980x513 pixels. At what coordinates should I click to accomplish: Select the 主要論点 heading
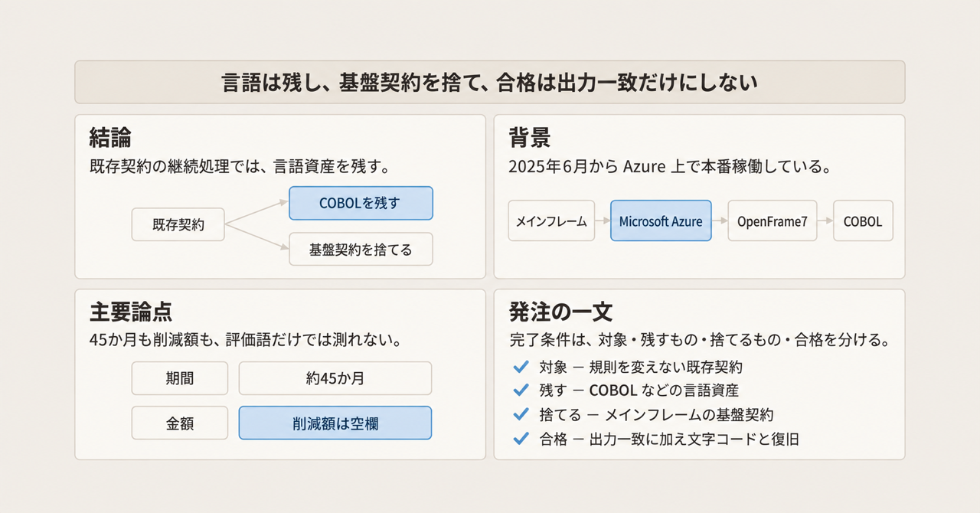(x=131, y=312)
